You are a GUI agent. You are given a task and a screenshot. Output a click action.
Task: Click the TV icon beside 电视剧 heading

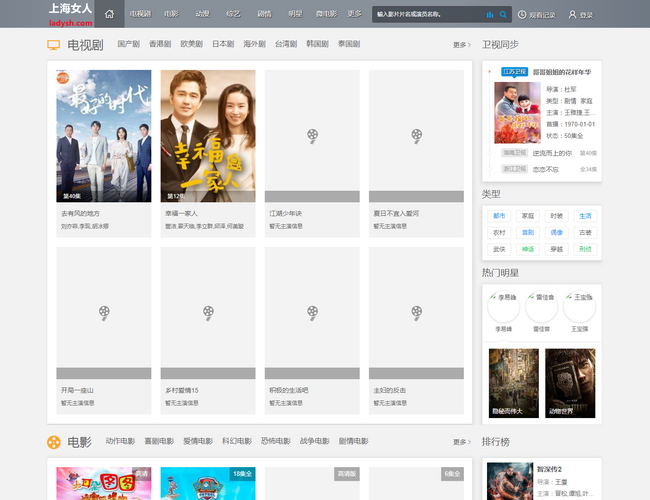[53, 45]
